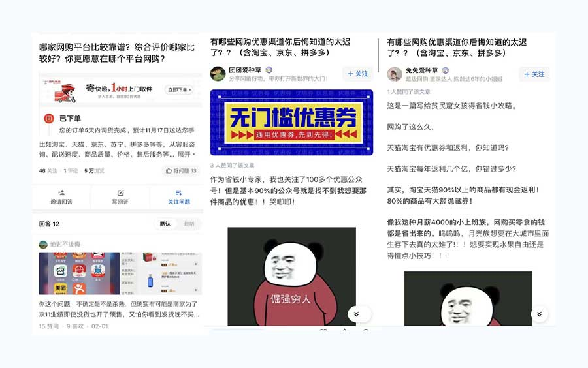Open the 无门槛优惠券 coupon banner image
588x368 pixels.
[292, 123]
